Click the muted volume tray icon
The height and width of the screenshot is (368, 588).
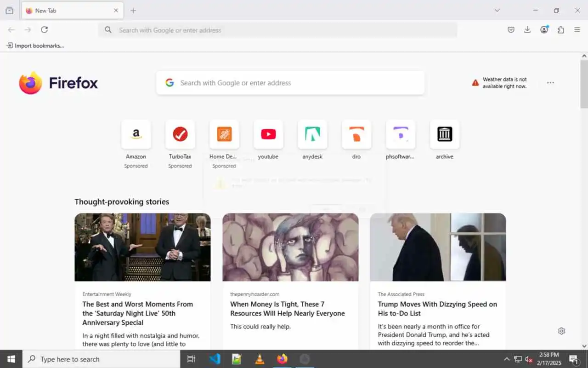[x=529, y=359]
